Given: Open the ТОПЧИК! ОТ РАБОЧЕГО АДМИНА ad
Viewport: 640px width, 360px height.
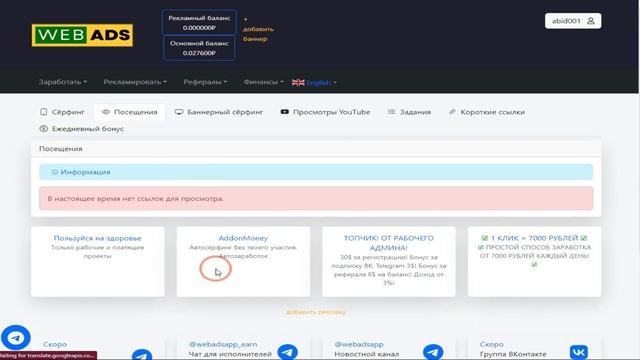Looking at the screenshot, I should (x=389, y=243).
